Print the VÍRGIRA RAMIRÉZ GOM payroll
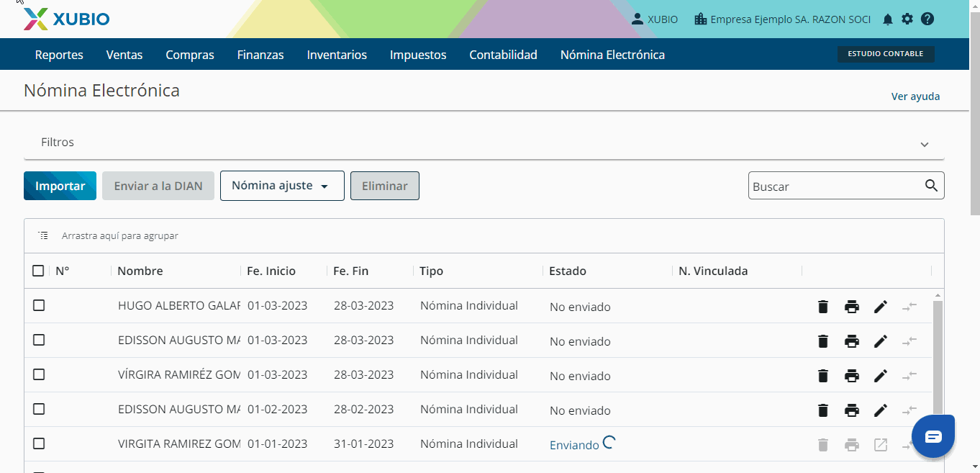The image size is (980, 473). pyautogui.click(x=852, y=376)
